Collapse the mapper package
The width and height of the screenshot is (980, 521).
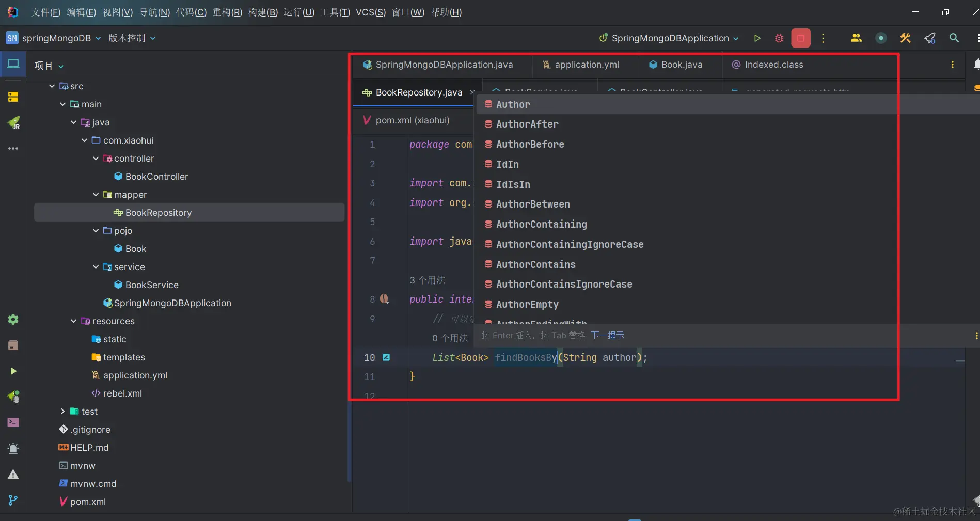(x=96, y=195)
